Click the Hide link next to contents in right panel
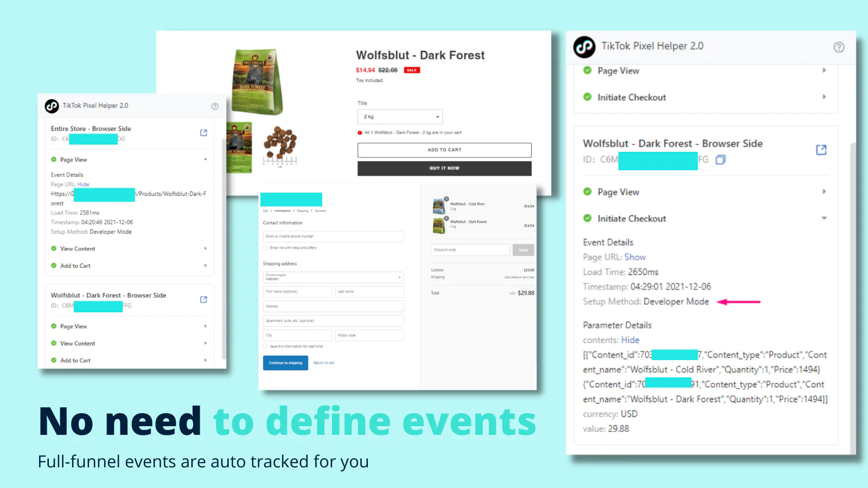Viewport: 868px width, 488px height. pyautogui.click(x=630, y=340)
